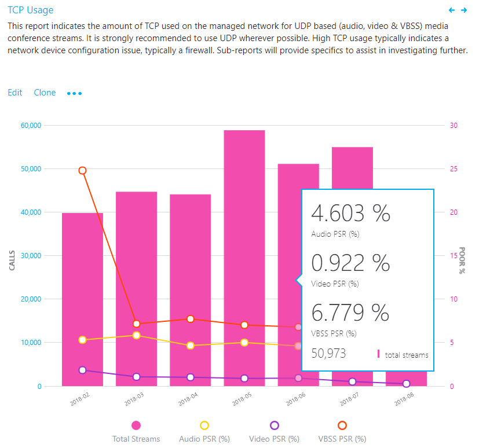Open the ellipsis more-options menu
The width and height of the screenshot is (479, 448).
(x=74, y=93)
